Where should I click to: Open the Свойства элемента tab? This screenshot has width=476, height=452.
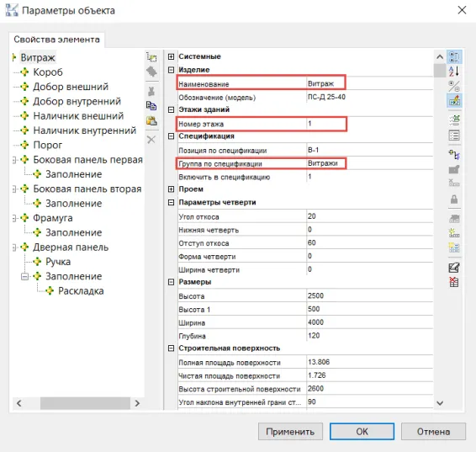[57, 40]
